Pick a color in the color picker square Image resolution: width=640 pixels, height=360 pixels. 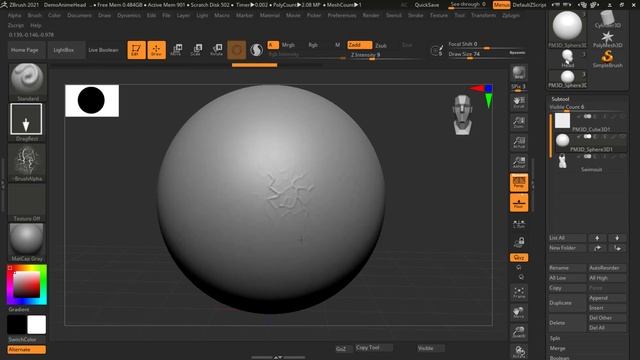27,284
